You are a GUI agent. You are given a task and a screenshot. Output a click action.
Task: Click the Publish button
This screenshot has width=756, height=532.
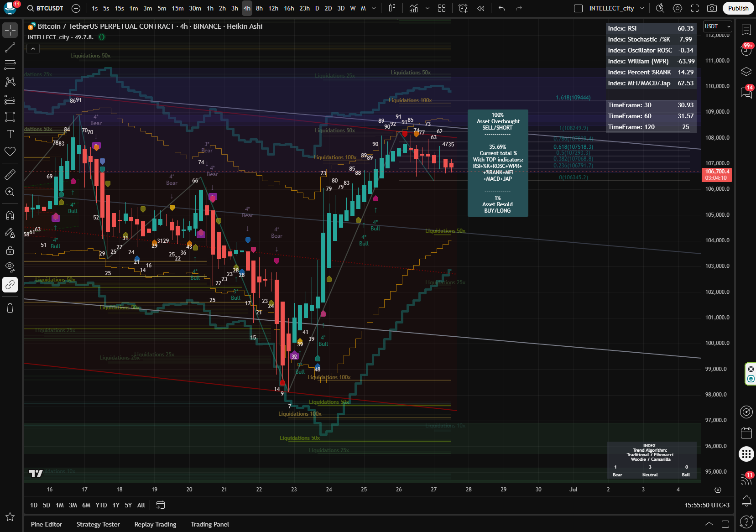tap(738, 8)
